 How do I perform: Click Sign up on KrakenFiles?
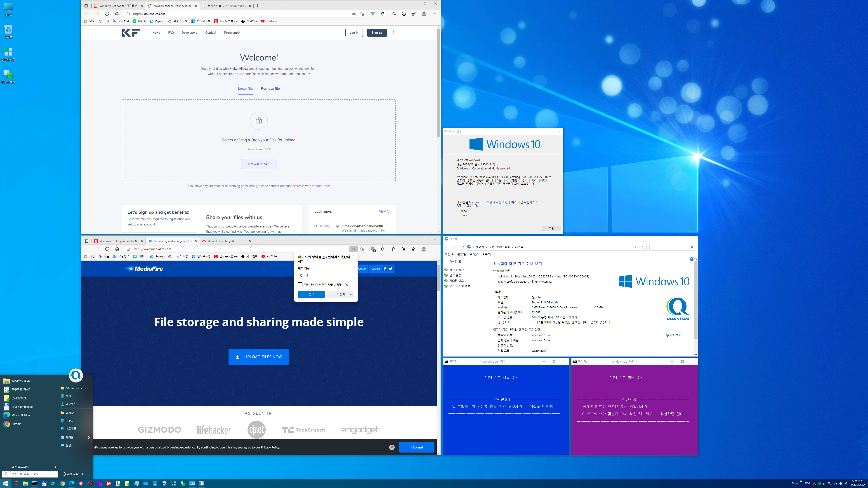click(x=377, y=33)
